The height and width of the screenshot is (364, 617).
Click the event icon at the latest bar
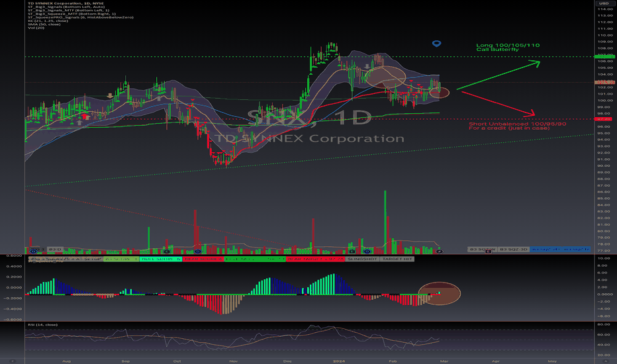coord(440,251)
